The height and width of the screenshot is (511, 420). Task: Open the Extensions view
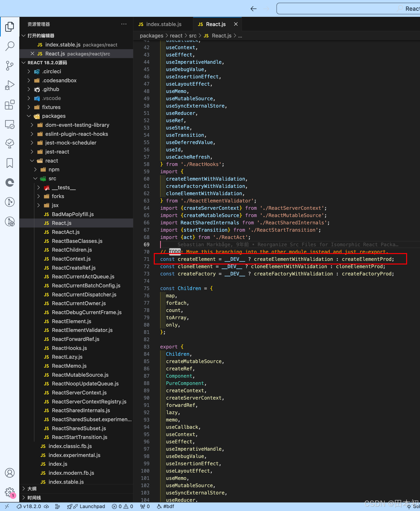point(9,105)
